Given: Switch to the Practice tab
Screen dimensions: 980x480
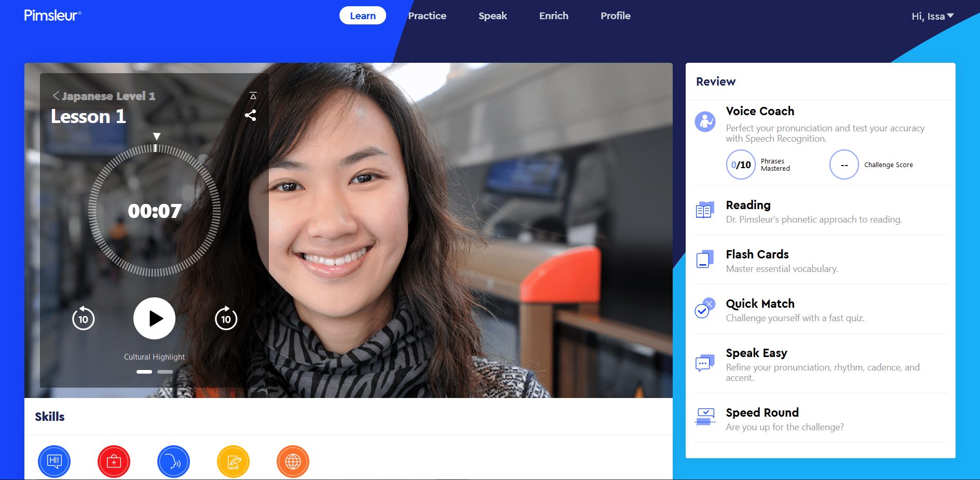Looking at the screenshot, I should point(427,16).
